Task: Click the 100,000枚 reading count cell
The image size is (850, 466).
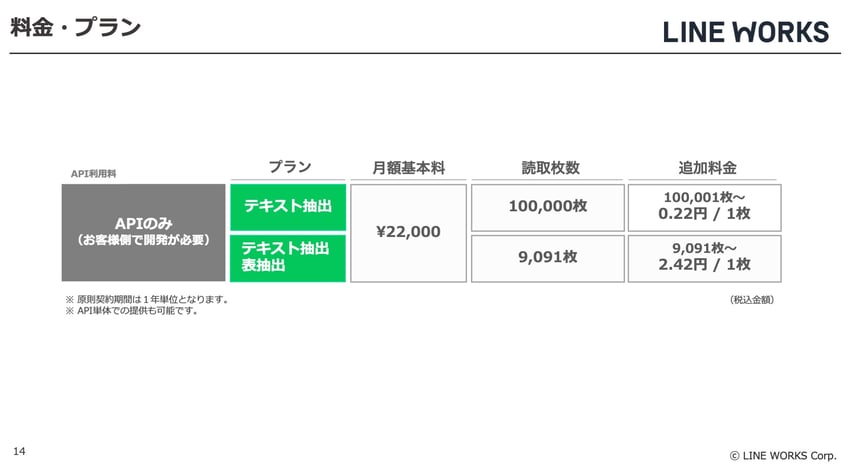Action: [x=548, y=207]
